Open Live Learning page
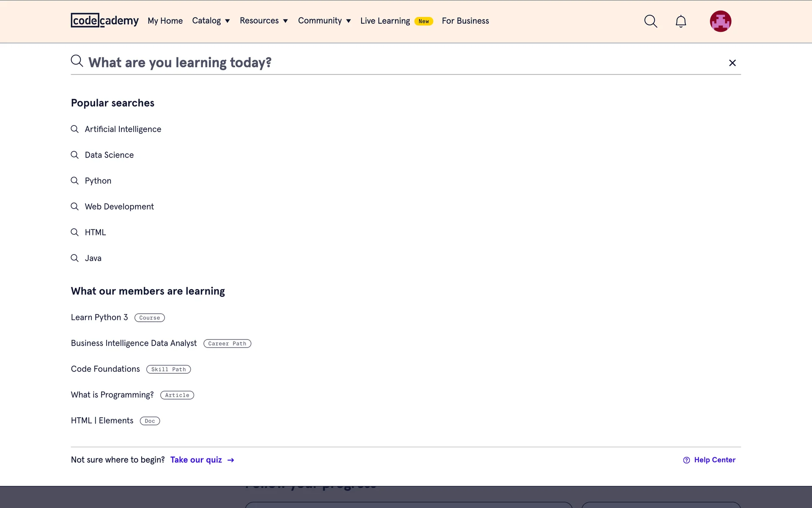 (385, 21)
